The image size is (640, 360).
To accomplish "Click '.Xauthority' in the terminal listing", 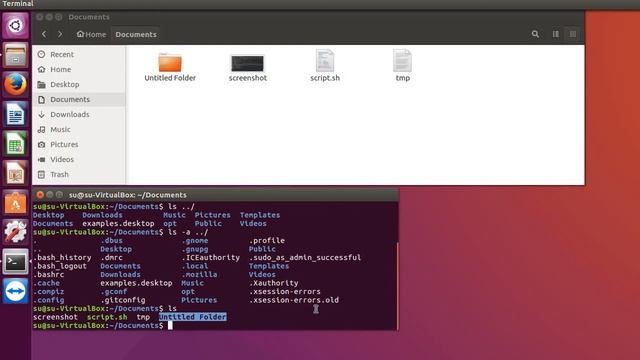I will tap(273, 283).
